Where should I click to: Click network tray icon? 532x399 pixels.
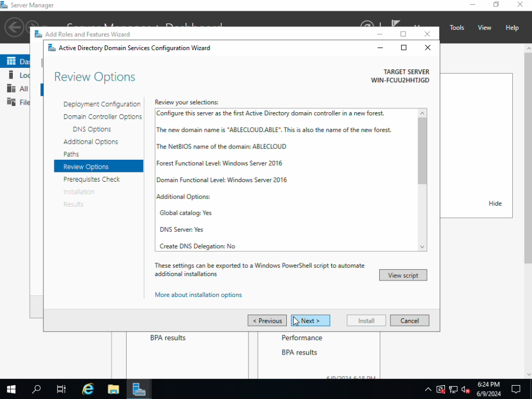pos(453,389)
